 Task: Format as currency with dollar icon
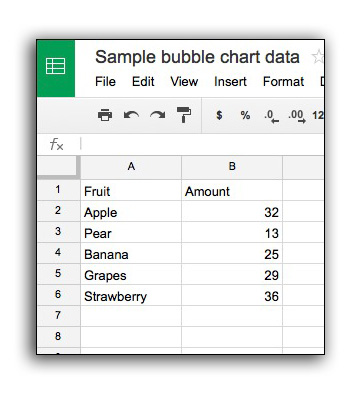point(219,115)
